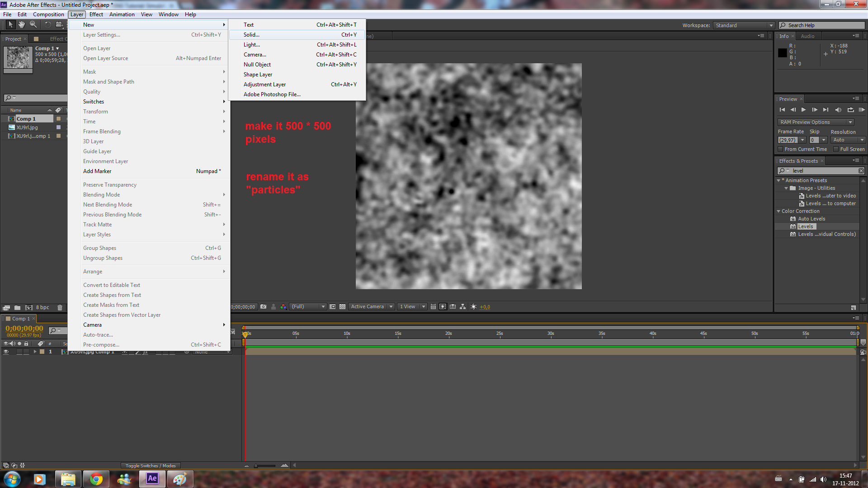Open viewer resolution (Full) dropdown
This screenshot has width=868, height=488.
point(308,306)
